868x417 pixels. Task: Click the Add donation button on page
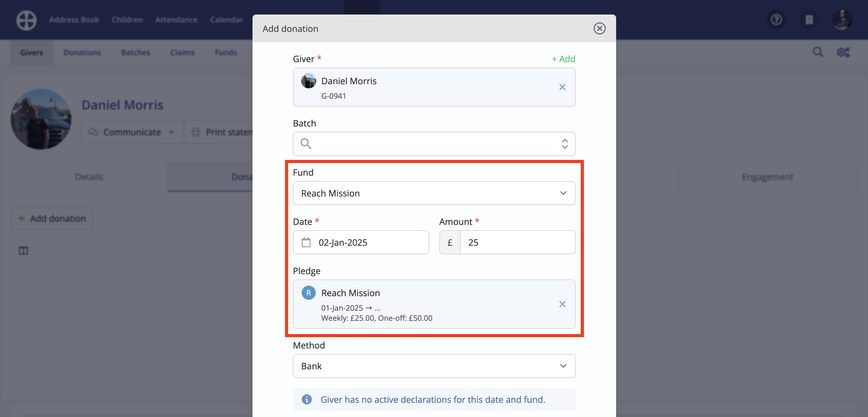pyautogui.click(x=52, y=219)
